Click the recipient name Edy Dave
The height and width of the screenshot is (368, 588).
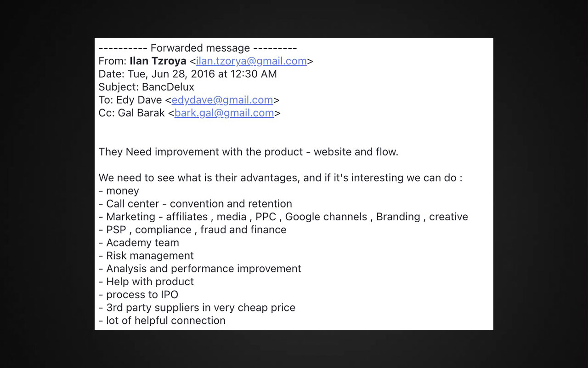(139, 100)
